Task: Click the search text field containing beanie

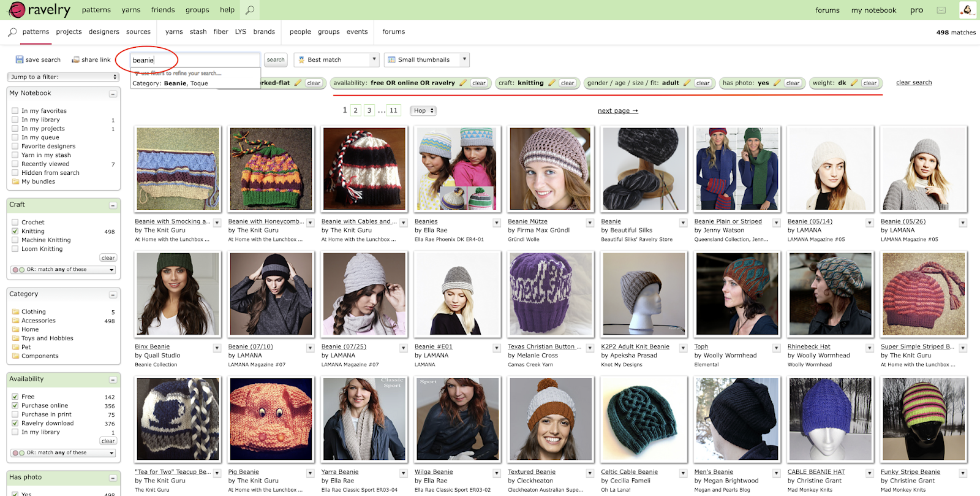Action: click(195, 59)
